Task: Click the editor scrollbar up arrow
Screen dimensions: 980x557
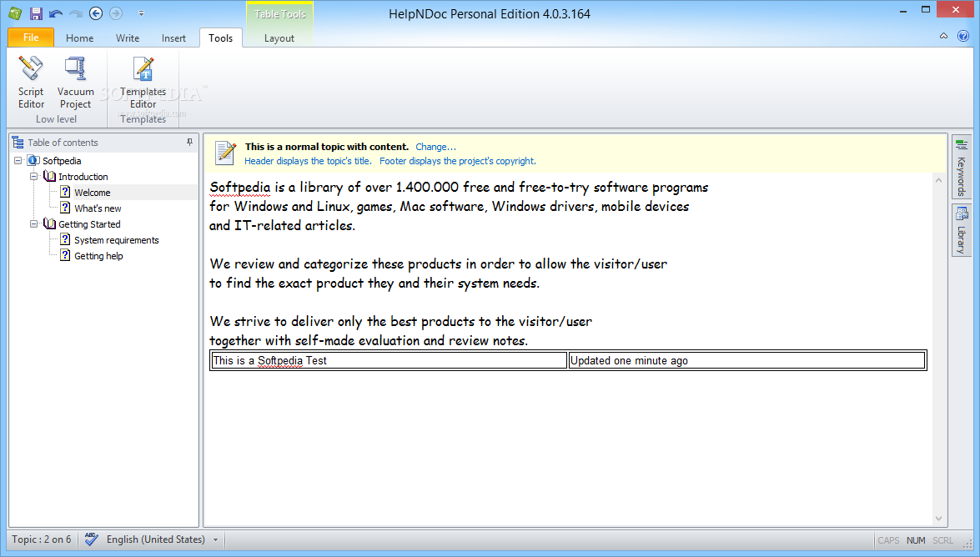Action: click(938, 181)
